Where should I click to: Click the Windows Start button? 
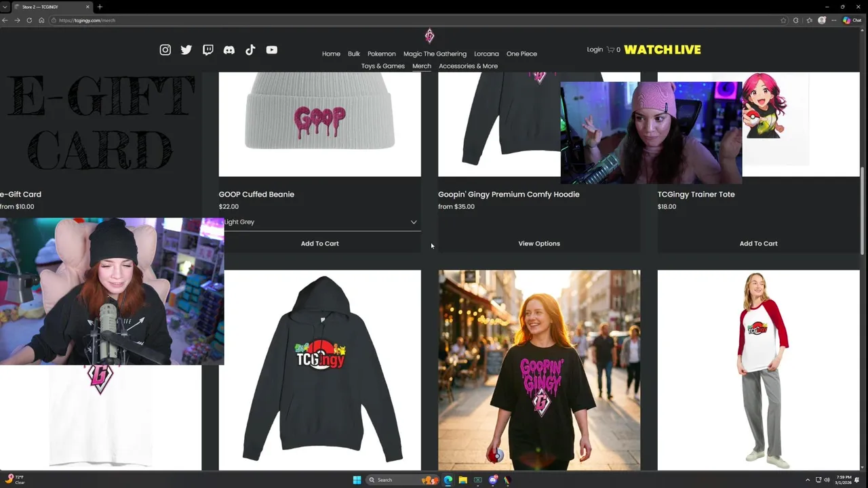click(357, 480)
